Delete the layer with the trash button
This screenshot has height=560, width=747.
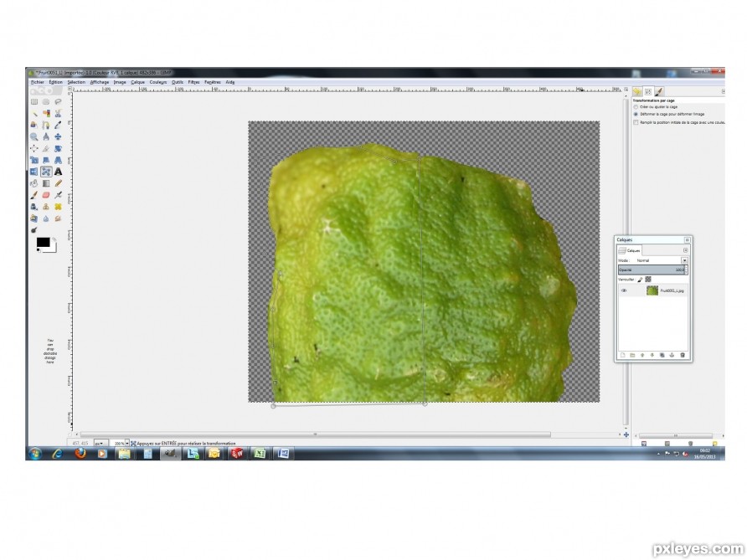tap(683, 355)
